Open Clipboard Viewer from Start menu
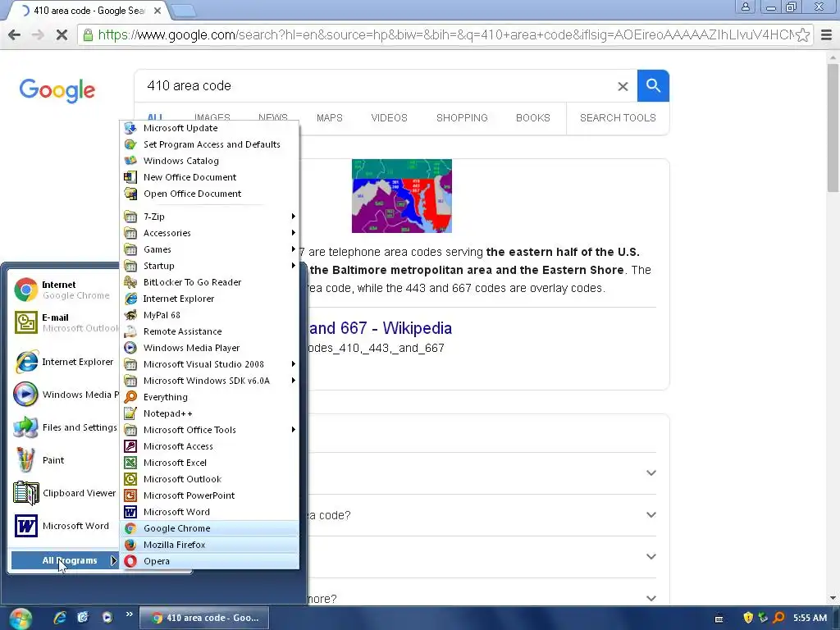 (x=64, y=493)
